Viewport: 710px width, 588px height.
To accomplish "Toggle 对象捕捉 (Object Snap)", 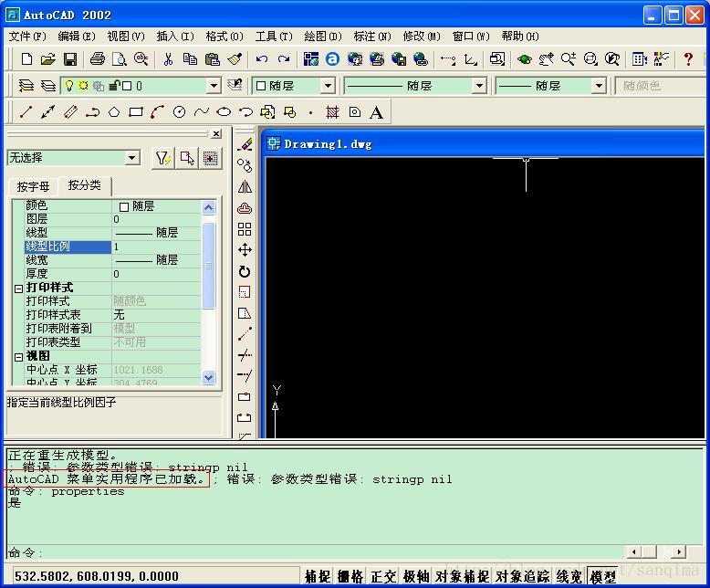I will point(463,576).
